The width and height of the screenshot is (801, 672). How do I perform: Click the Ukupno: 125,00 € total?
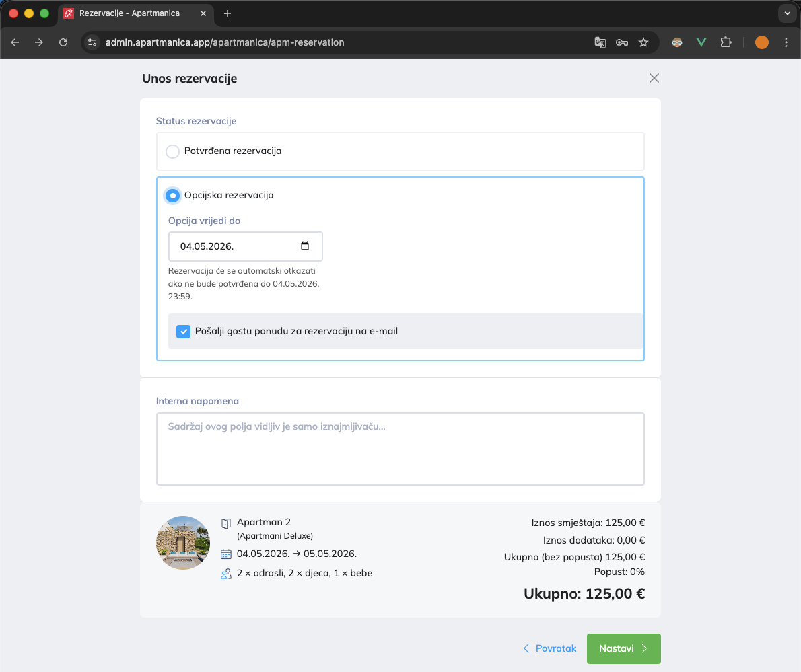tap(584, 594)
